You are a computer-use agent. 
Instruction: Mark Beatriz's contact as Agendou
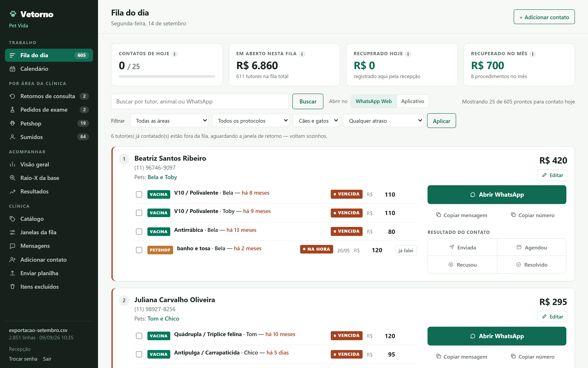point(532,248)
